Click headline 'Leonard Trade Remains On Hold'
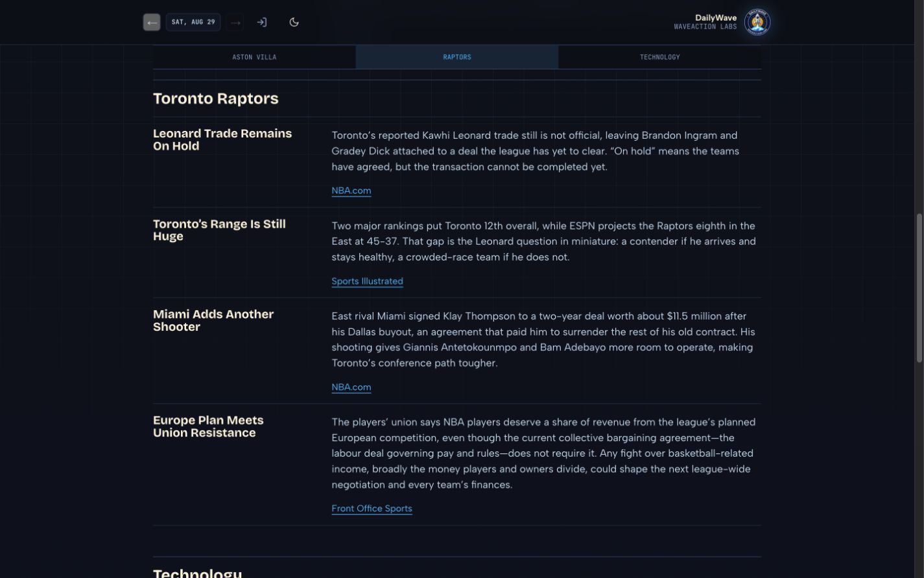The width and height of the screenshot is (924, 578). [x=222, y=139]
